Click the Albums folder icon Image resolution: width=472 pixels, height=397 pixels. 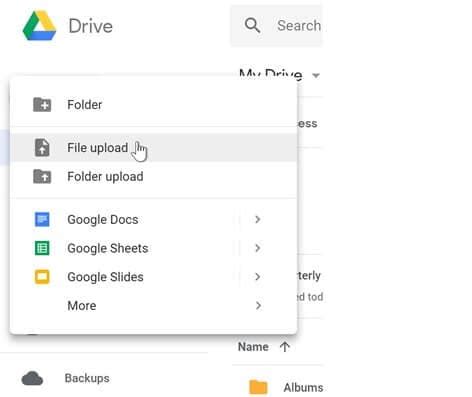[258, 387]
